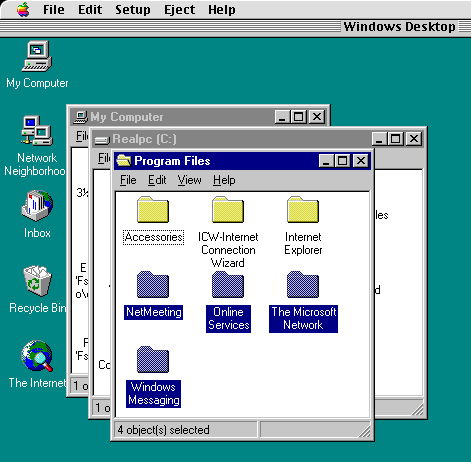Image resolution: width=471 pixels, height=462 pixels.
Task: Open File menu in Program Files window
Action: click(x=128, y=180)
